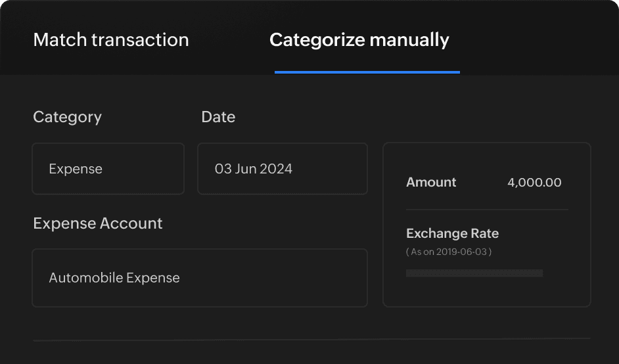The width and height of the screenshot is (619, 364).
Task: Click the Amount label in summary panel
Action: pos(431,183)
